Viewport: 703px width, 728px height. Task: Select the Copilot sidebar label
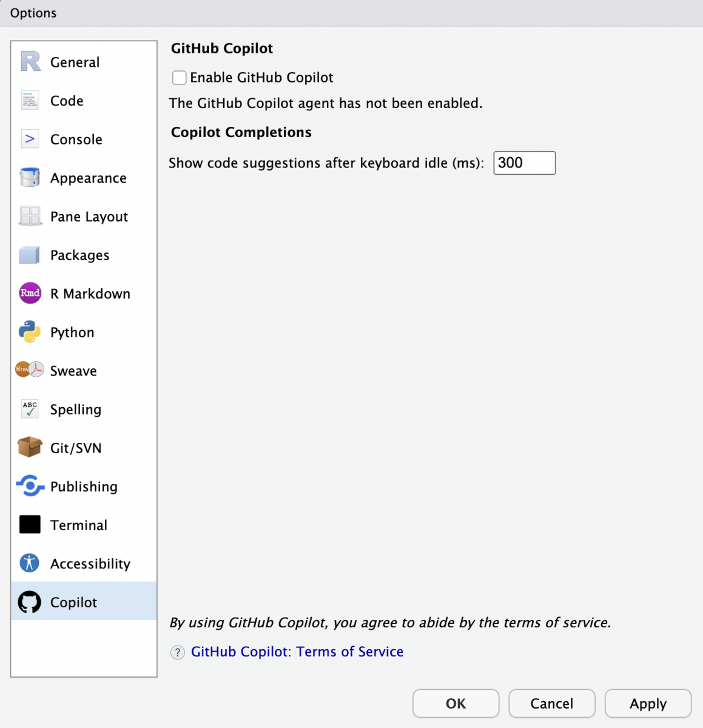73,602
